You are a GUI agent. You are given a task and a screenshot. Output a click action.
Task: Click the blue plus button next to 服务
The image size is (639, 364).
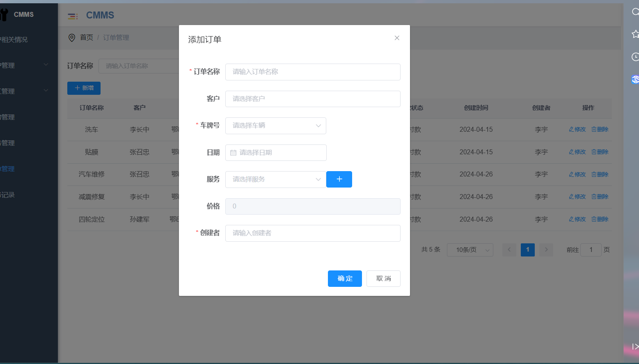[339, 179]
